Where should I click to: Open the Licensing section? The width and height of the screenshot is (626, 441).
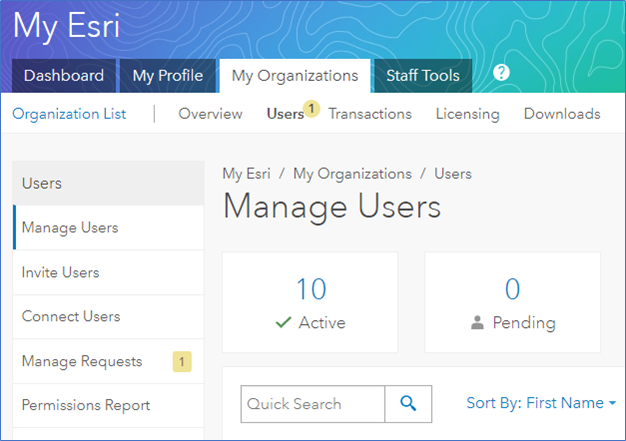(468, 114)
